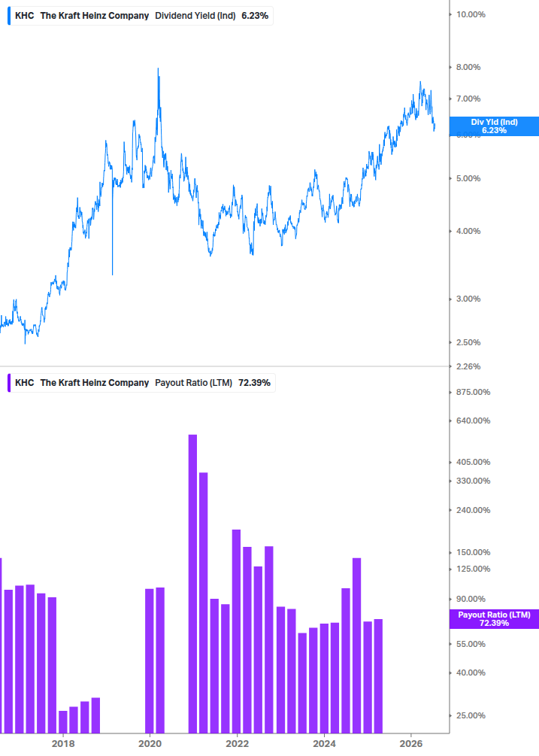Click the 2024 x-axis year label
539x756 pixels.
click(324, 743)
